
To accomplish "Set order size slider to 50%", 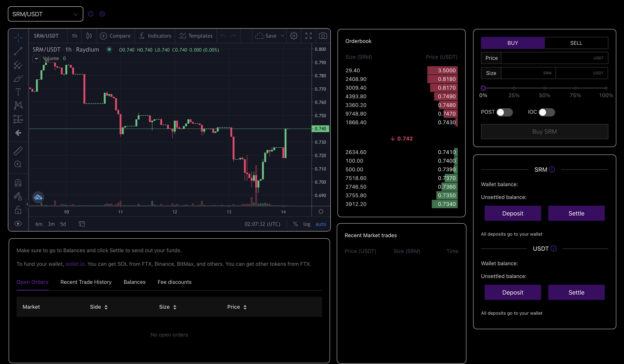I will coord(545,88).
